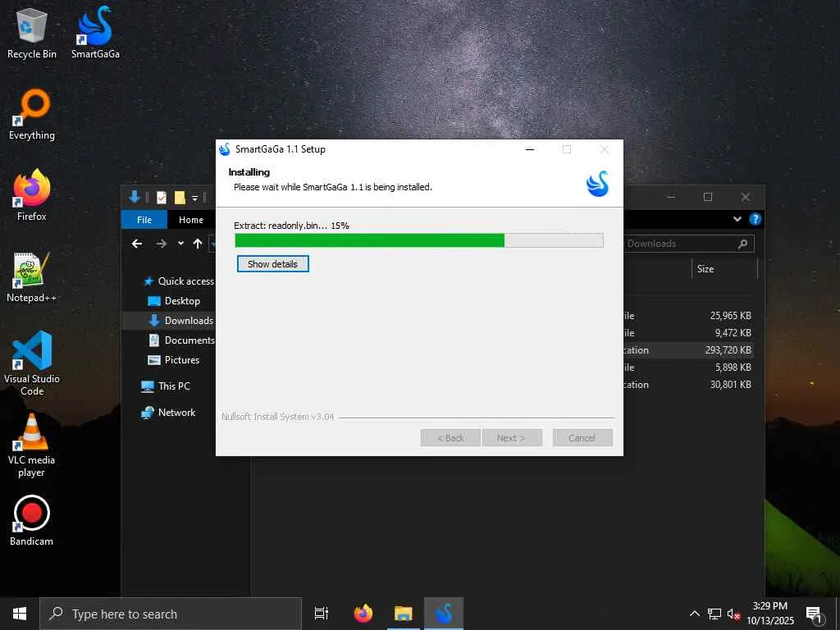The width and height of the screenshot is (840, 630).
Task: Open the Everything search shortcut
Action: click(32, 115)
